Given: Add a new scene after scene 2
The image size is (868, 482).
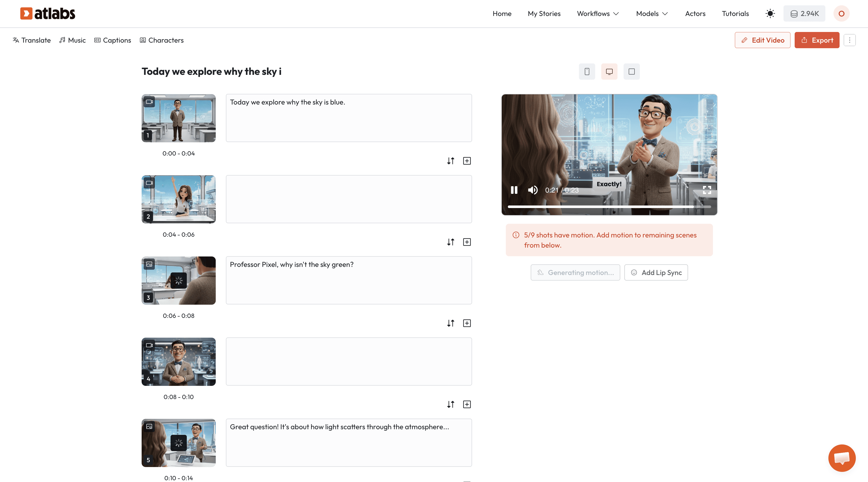Looking at the screenshot, I should (x=467, y=242).
